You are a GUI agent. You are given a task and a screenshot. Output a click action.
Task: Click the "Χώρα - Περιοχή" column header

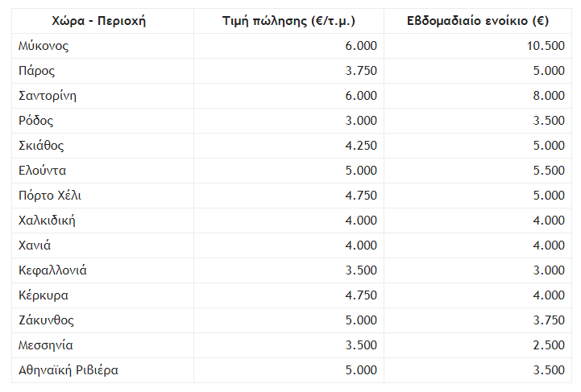[x=104, y=21]
